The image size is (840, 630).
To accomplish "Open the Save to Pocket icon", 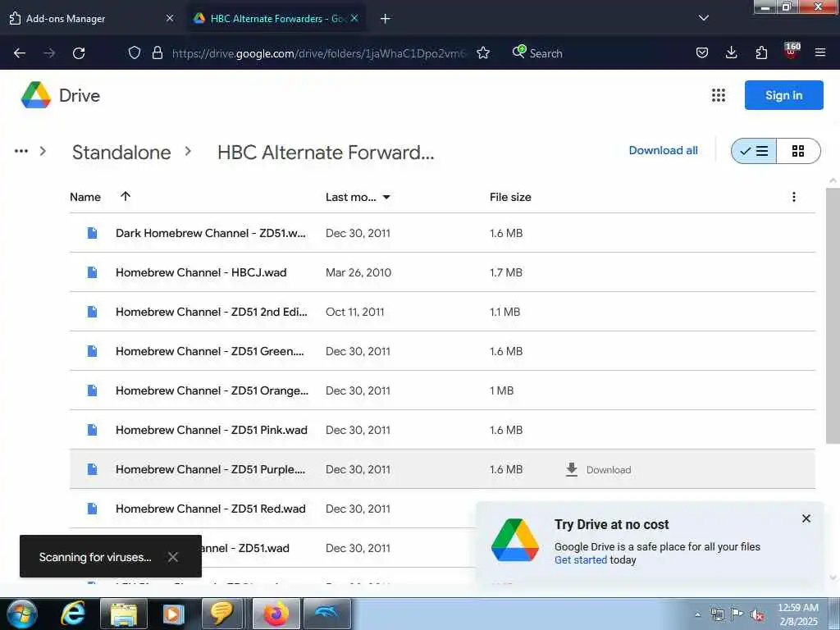I will pos(702,52).
